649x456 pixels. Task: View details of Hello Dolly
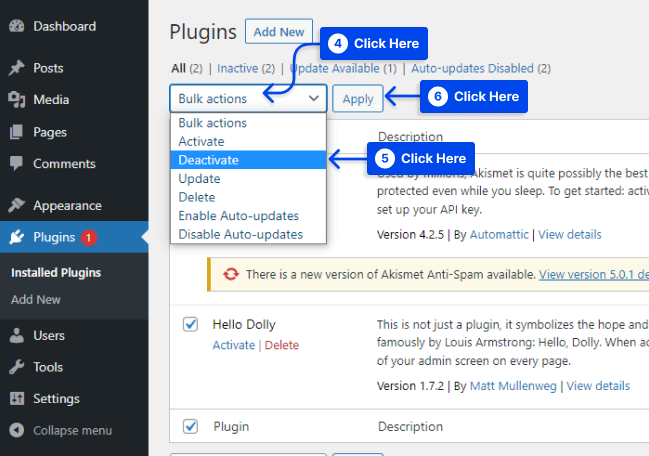598,386
